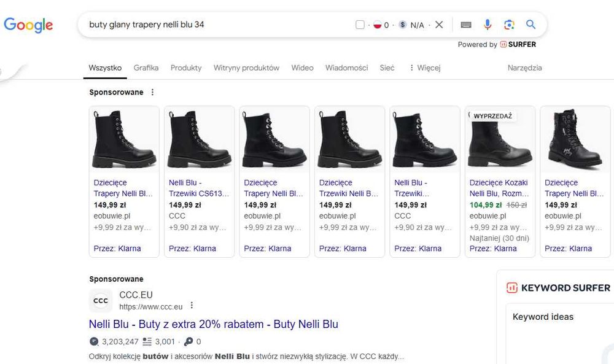Select the Wszystko tab
The height and width of the screenshot is (364, 614).
(105, 68)
